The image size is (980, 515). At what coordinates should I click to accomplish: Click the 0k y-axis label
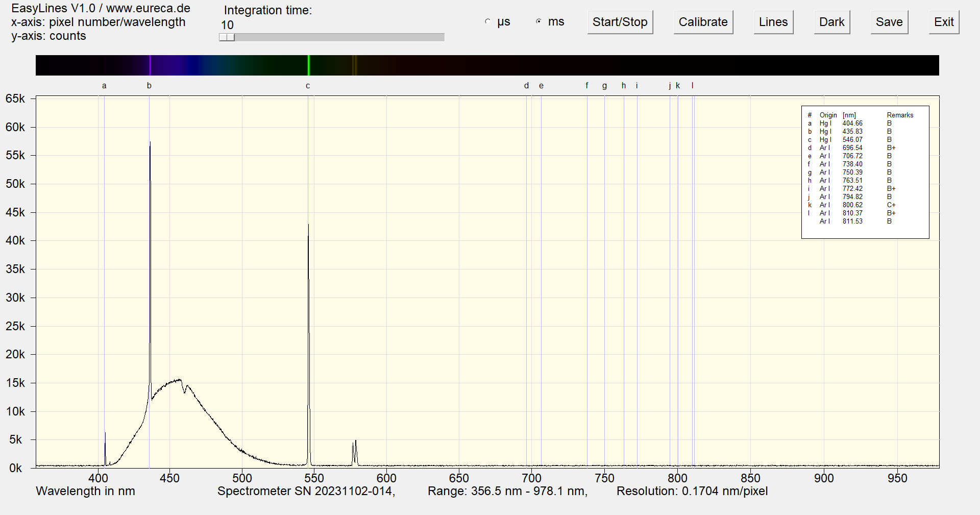[15, 468]
